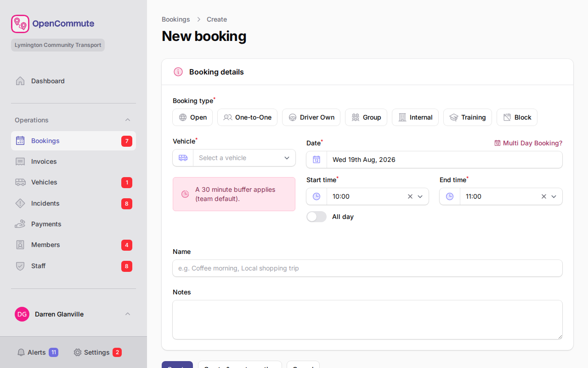Click the calendar icon in Date field

pos(317,160)
